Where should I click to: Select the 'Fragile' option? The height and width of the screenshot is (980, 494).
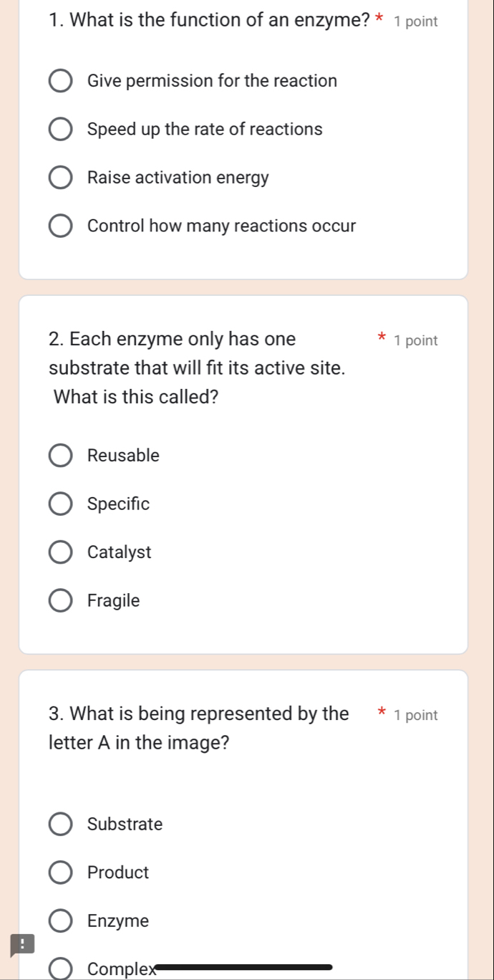[60, 601]
